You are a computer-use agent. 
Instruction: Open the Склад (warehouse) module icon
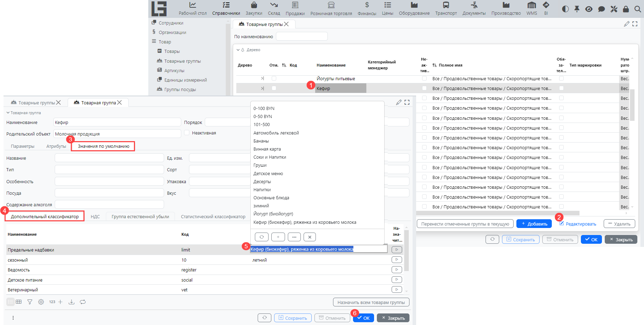pos(274,5)
